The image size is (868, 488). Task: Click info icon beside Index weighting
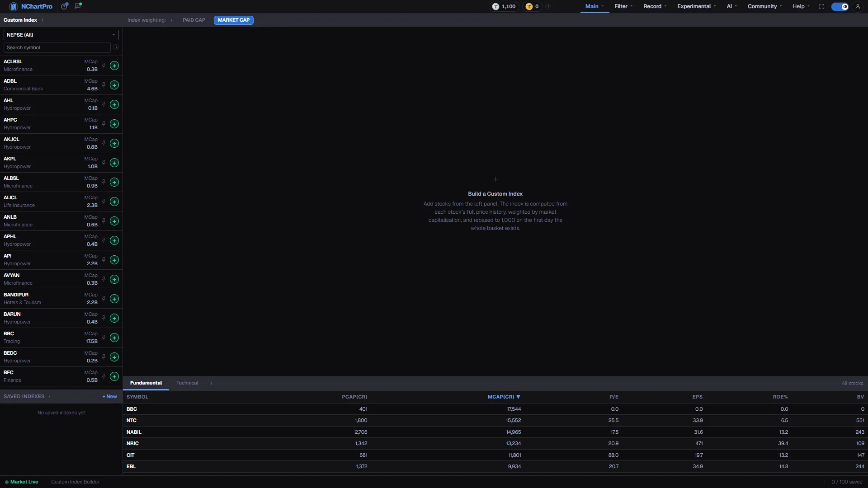171,20
